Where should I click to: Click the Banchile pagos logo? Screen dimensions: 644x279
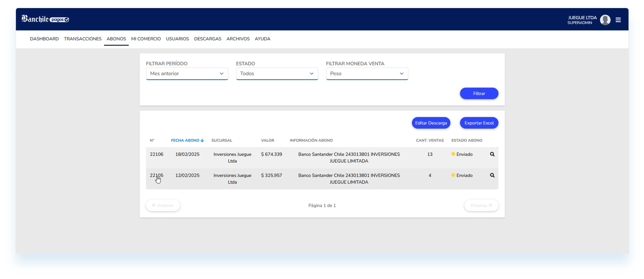click(45, 19)
